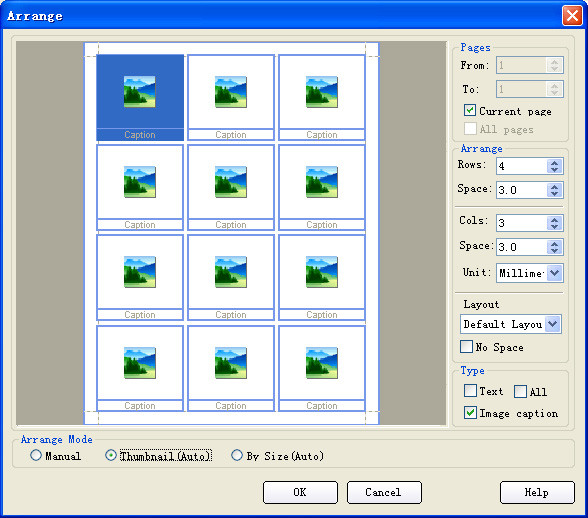Open Help for Arrange dialog

(537, 492)
